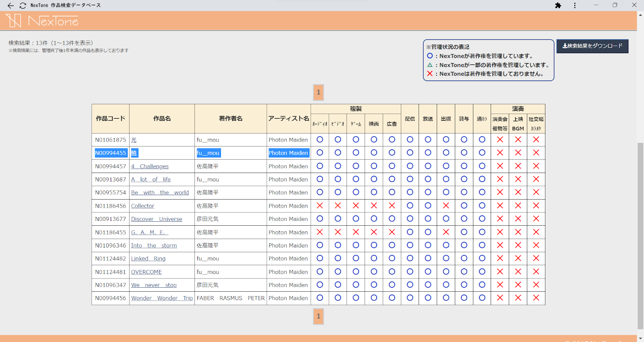Image resolution: width=644 pixels, height=342 pixels.
Task: Open the extensions puzzle icon
Action: (x=558, y=5)
